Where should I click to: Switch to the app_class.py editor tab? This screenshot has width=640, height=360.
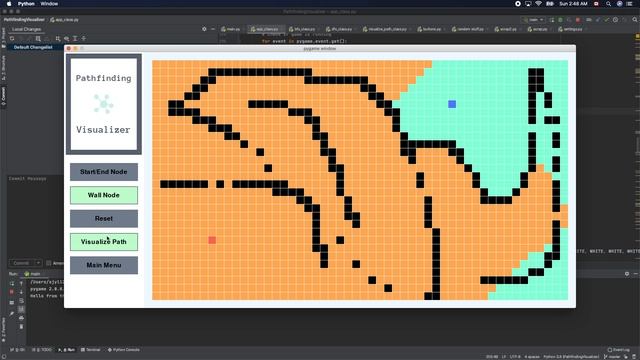tap(264, 29)
